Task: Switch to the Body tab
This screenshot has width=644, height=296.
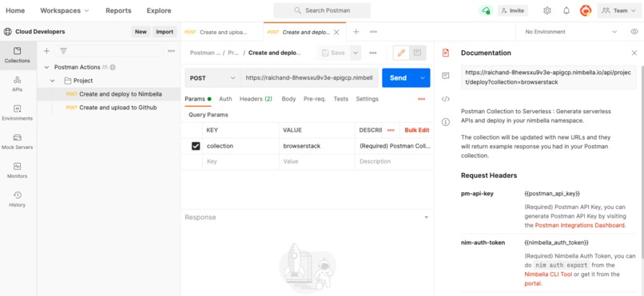Action: [288, 99]
